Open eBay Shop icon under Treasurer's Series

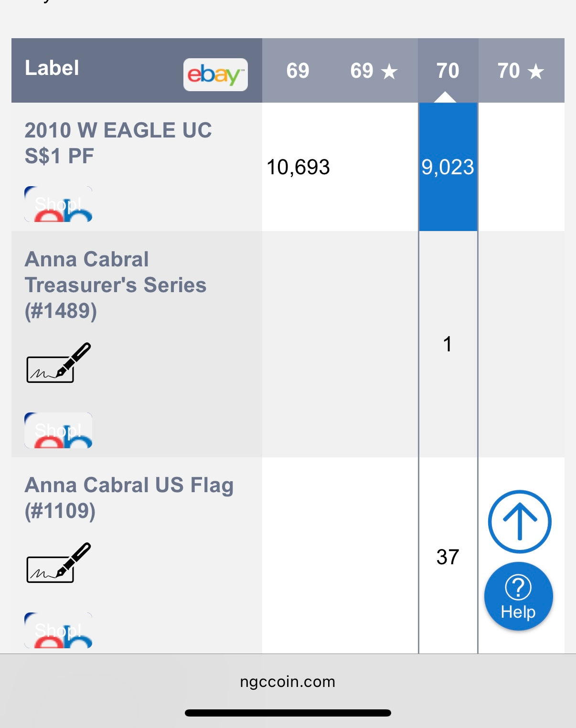point(58,430)
